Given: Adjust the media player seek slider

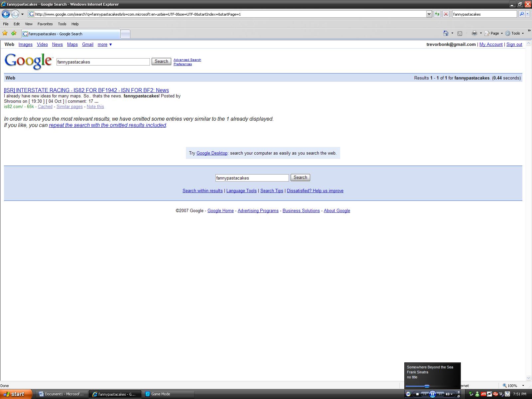Looking at the screenshot, I should tap(427, 386).
